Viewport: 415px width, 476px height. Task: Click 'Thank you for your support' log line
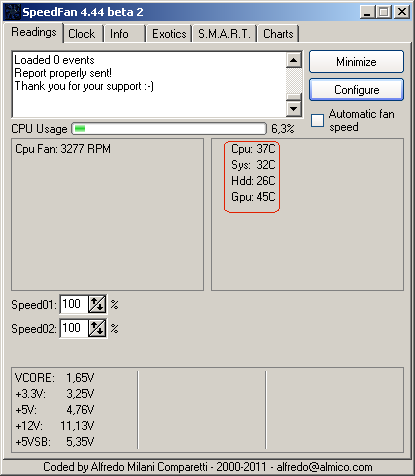point(84,86)
